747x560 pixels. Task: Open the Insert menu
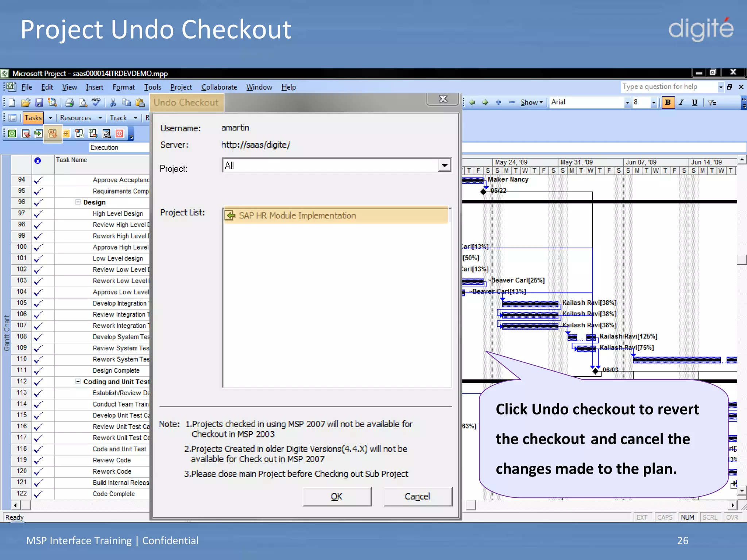coord(94,87)
